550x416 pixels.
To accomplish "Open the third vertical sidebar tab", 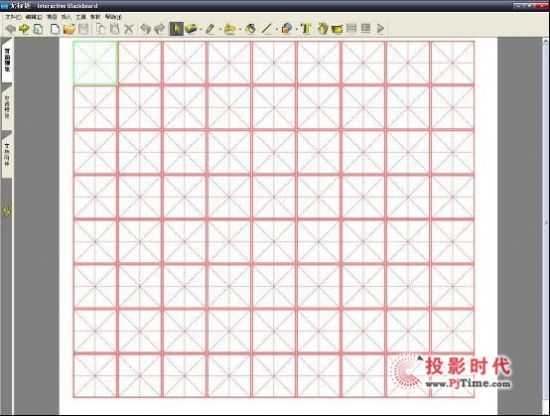I will click(7, 153).
